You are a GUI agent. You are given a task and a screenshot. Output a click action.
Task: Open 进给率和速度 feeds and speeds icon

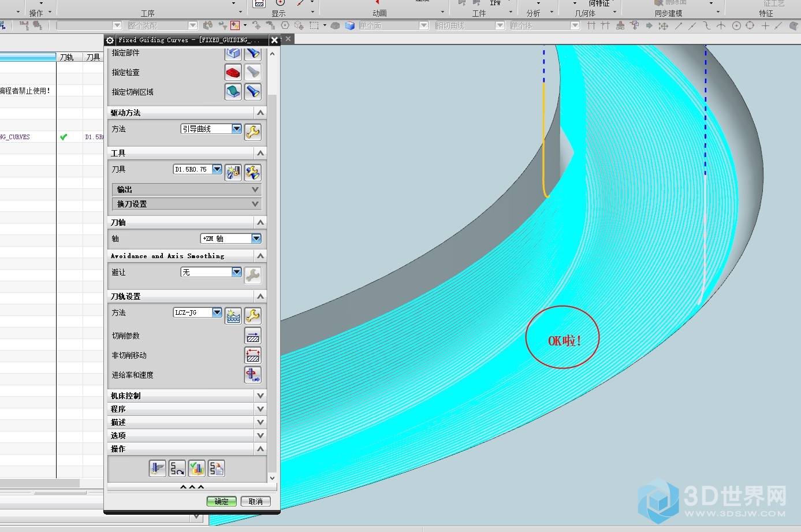click(x=253, y=375)
